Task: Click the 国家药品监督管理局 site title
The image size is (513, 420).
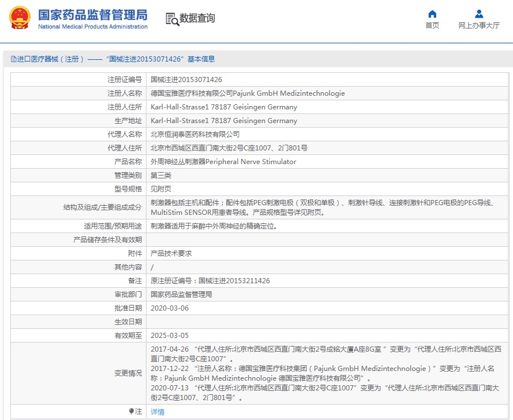Action: point(92,14)
